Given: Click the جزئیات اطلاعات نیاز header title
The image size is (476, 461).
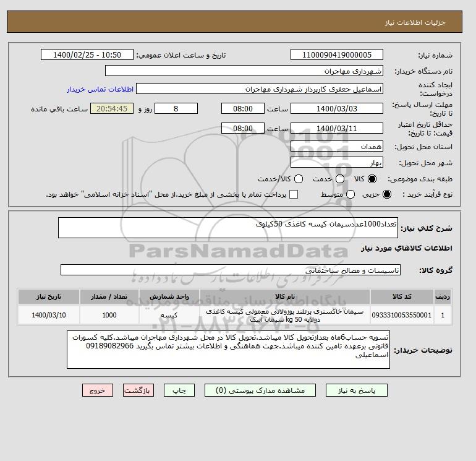Looking at the screenshot, I should click(x=415, y=22).
